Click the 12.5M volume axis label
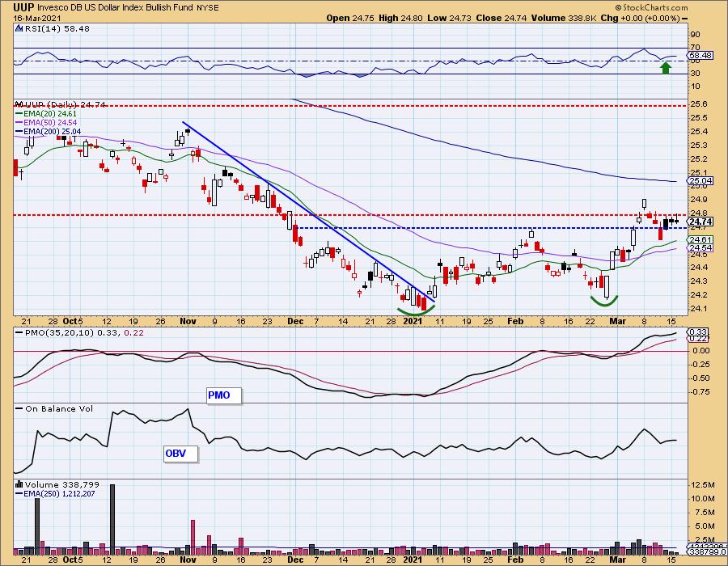 (703, 485)
